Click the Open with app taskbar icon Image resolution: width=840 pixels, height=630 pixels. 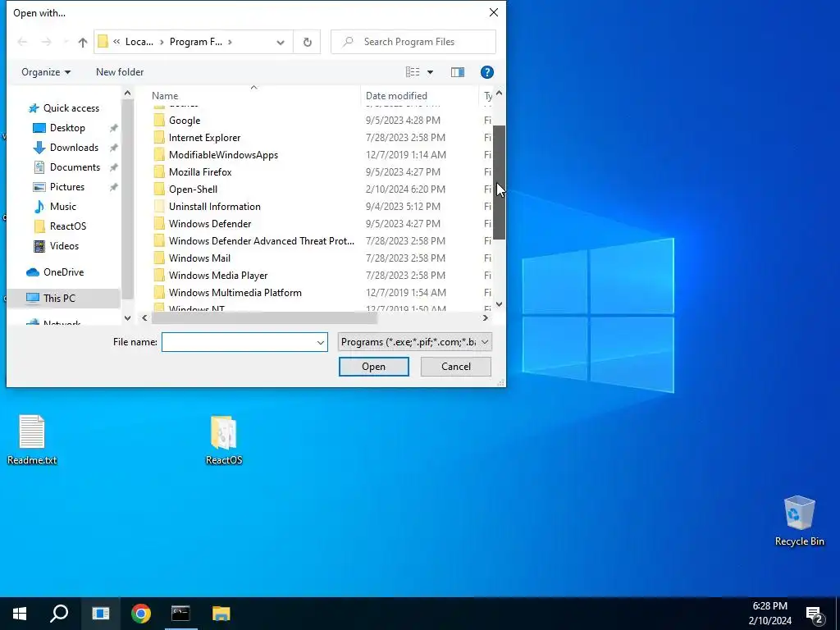tap(100, 614)
